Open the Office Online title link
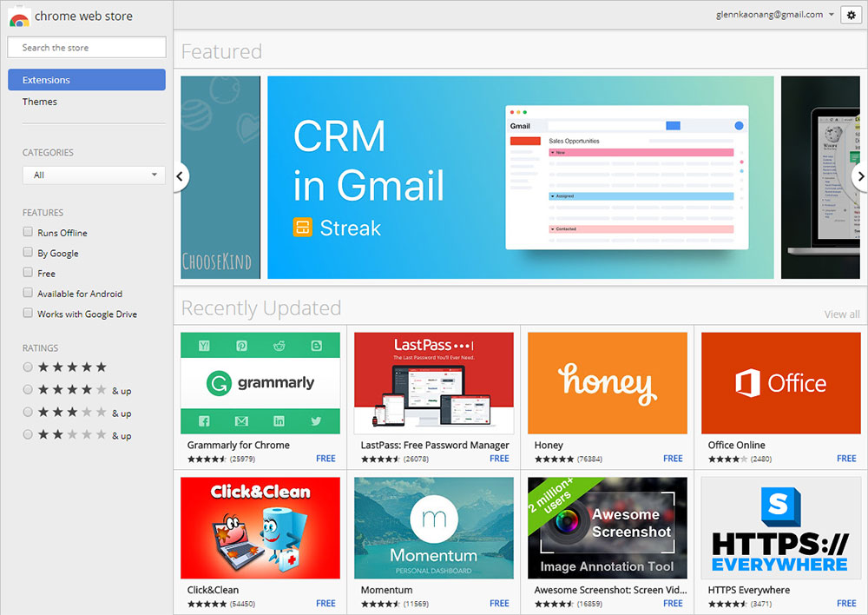The height and width of the screenshot is (615, 868). pyautogui.click(x=736, y=445)
